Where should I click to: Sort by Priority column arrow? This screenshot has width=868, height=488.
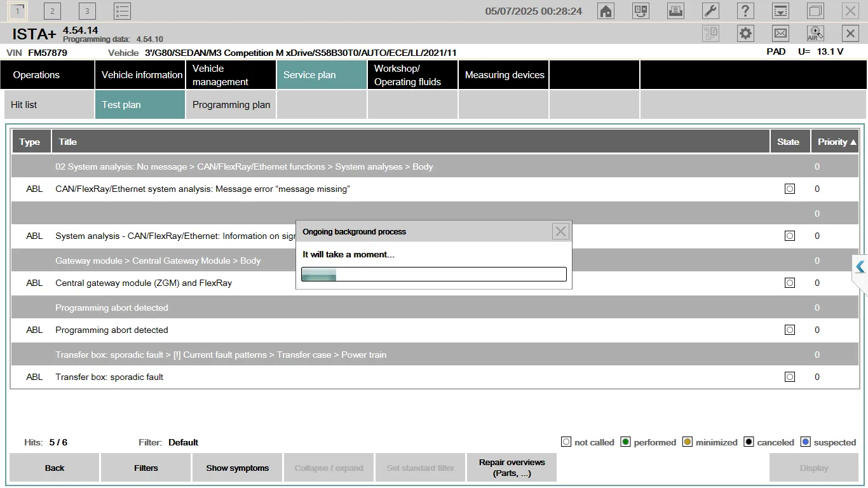tap(853, 142)
